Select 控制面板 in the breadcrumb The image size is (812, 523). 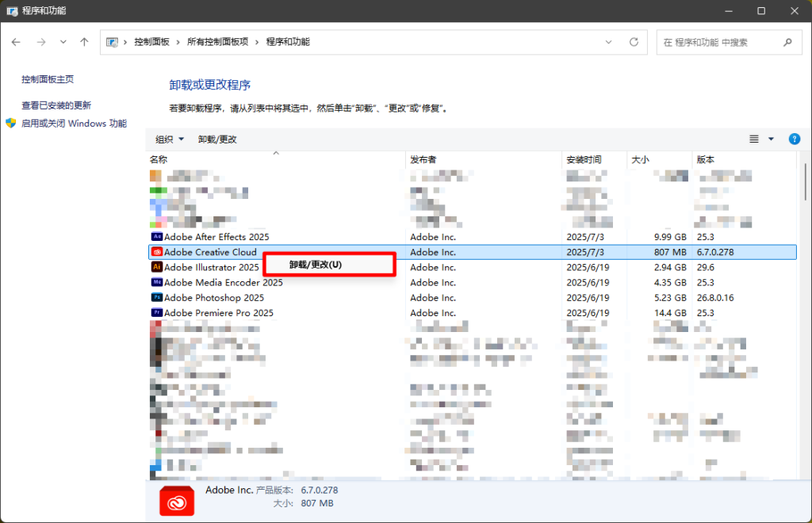click(x=151, y=42)
